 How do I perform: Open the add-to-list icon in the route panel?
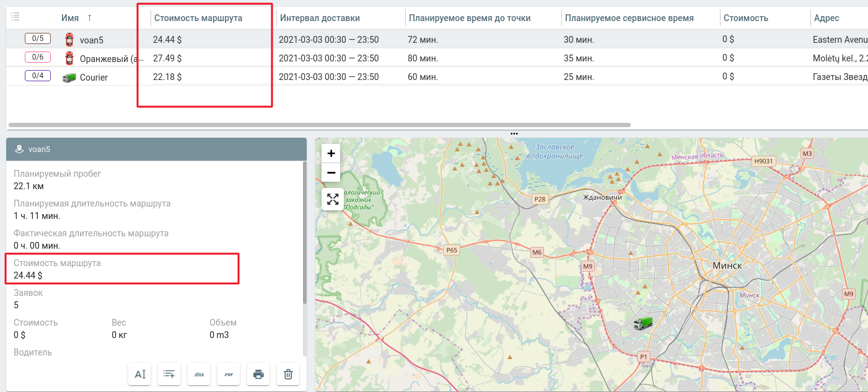(169, 373)
